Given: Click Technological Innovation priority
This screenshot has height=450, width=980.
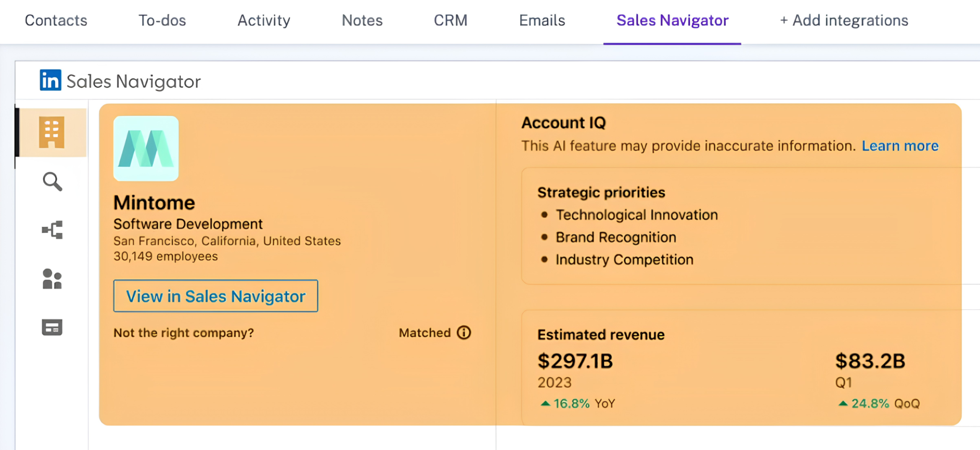Looking at the screenshot, I should click(637, 215).
